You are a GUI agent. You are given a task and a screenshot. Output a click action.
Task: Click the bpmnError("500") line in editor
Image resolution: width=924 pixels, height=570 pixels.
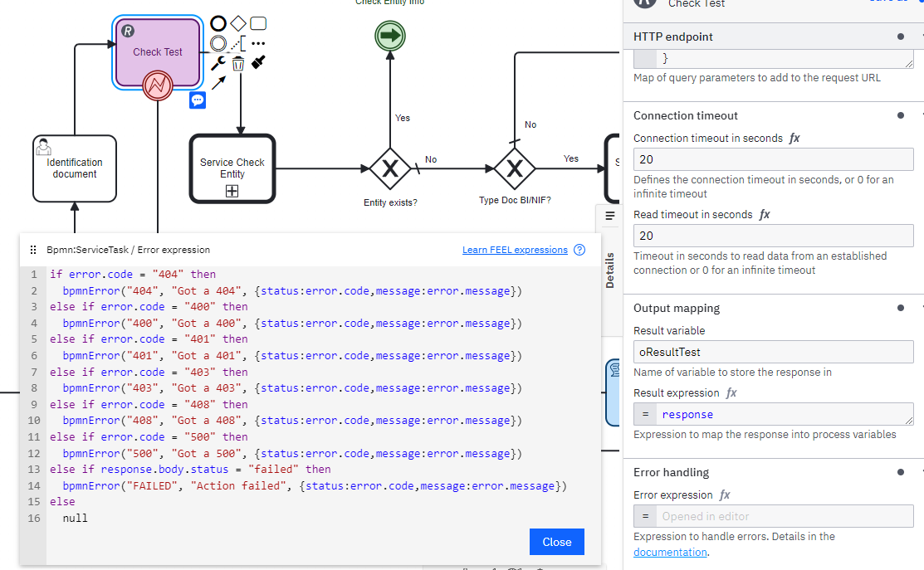click(292, 453)
